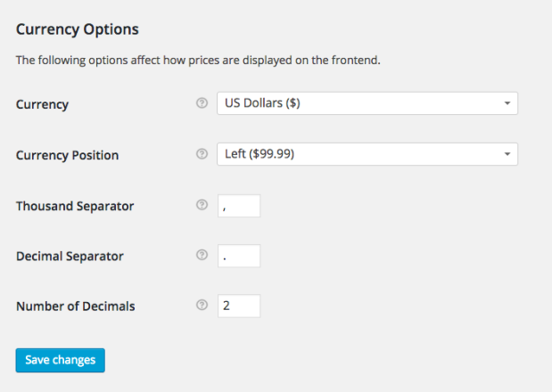Click the Currency field label
The image size is (552, 392).
[x=42, y=104]
